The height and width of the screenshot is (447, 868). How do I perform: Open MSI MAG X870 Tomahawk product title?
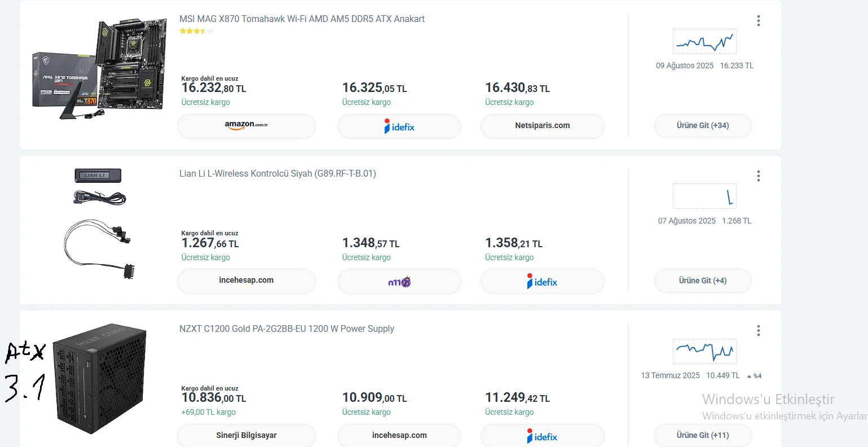pos(302,19)
